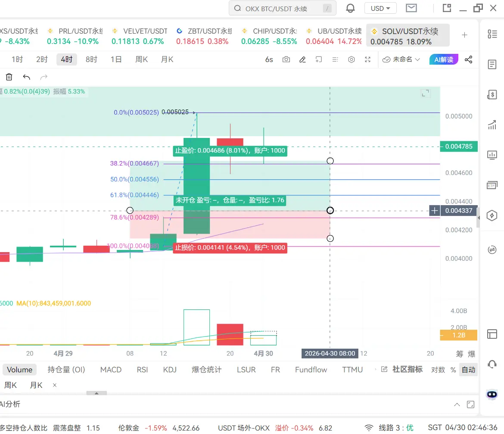
Task: Switch to PRL/USDT tab
Action: point(74,36)
